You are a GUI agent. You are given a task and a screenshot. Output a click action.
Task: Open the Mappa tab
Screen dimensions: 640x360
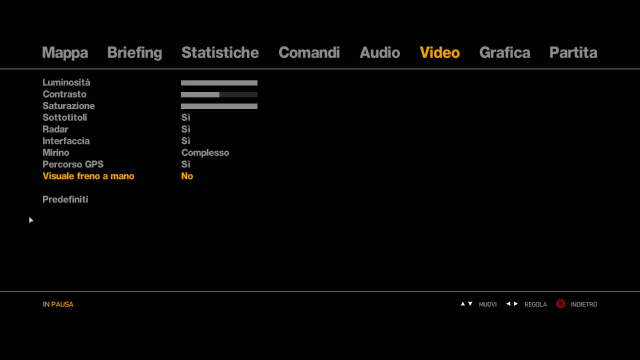point(65,53)
